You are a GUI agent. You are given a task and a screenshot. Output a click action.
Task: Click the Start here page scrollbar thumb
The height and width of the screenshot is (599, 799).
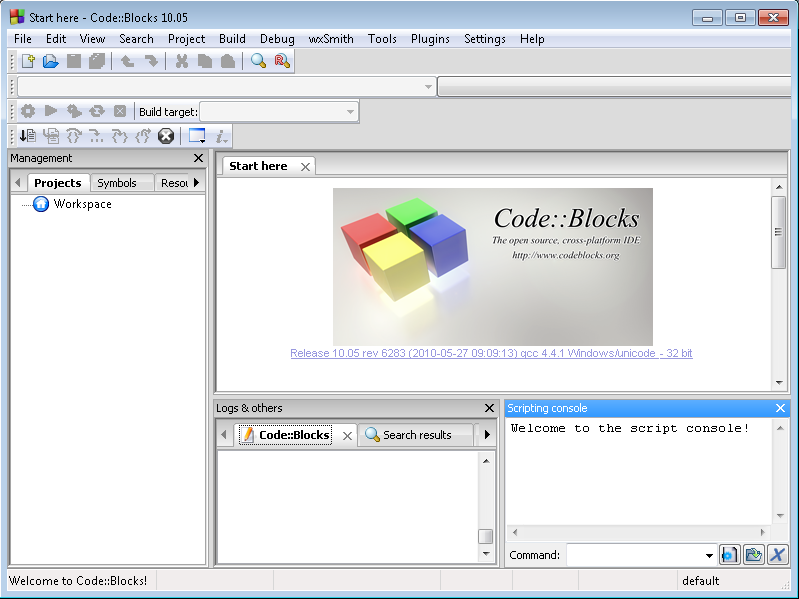779,232
